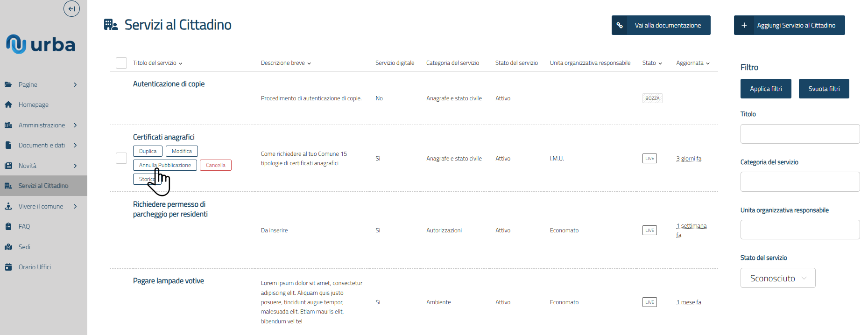Click the Homepage house icon
The width and height of the screenshot is (868, 335).
pos(8,105)
